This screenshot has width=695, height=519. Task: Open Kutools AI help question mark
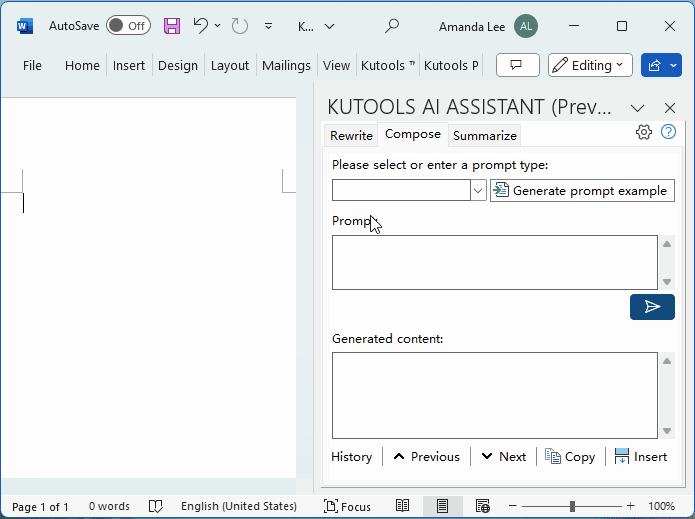[x=669, y=132]
